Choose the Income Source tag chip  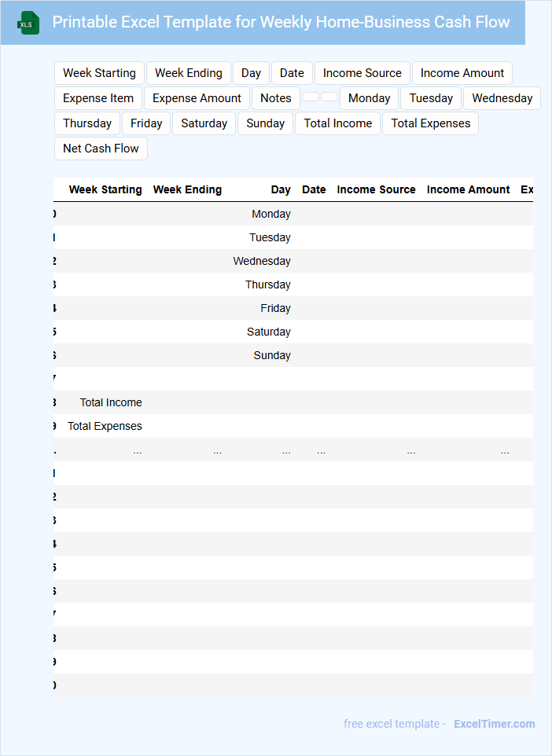point(362,73)
